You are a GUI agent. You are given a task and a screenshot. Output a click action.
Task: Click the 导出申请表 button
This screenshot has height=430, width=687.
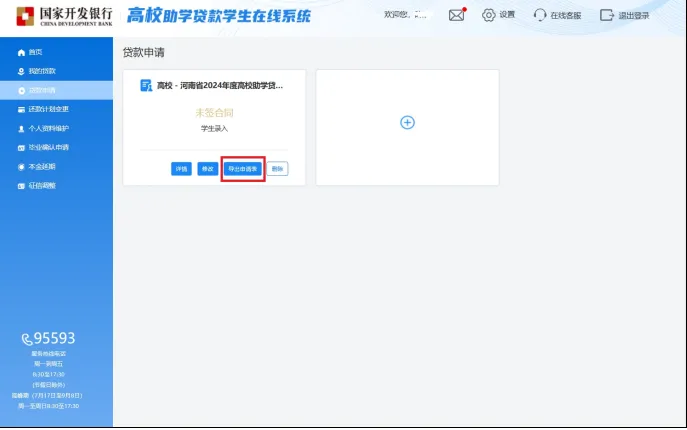243,169
